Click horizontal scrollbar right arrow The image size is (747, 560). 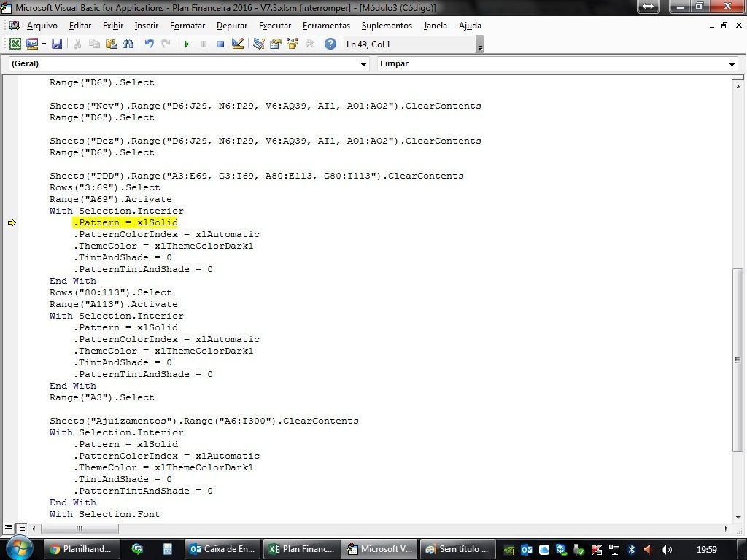(x=727, y=529)
